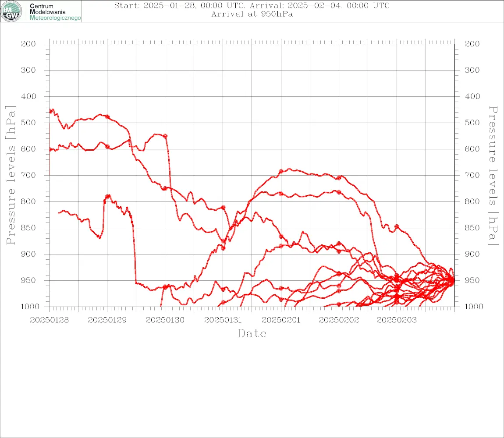Click the 20250202 date axis label
Viewport: 504px width, 438px height.
[x=338, y=320]
